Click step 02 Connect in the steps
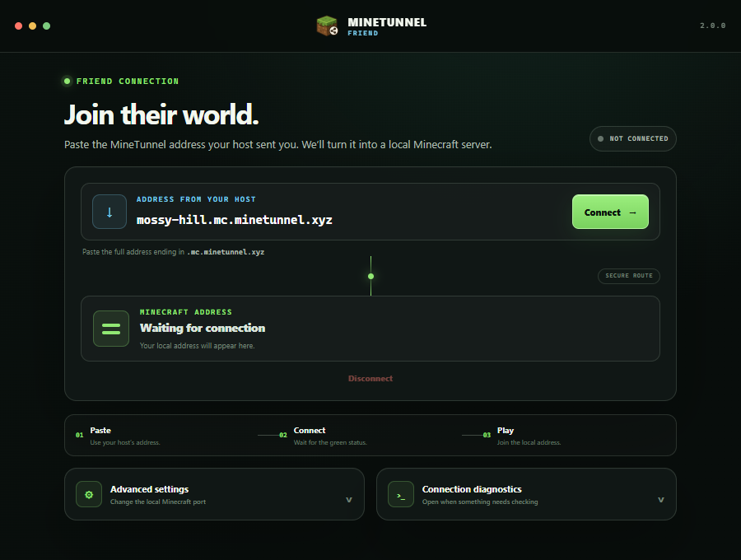The image size is (741, 560). pos(323,436)
